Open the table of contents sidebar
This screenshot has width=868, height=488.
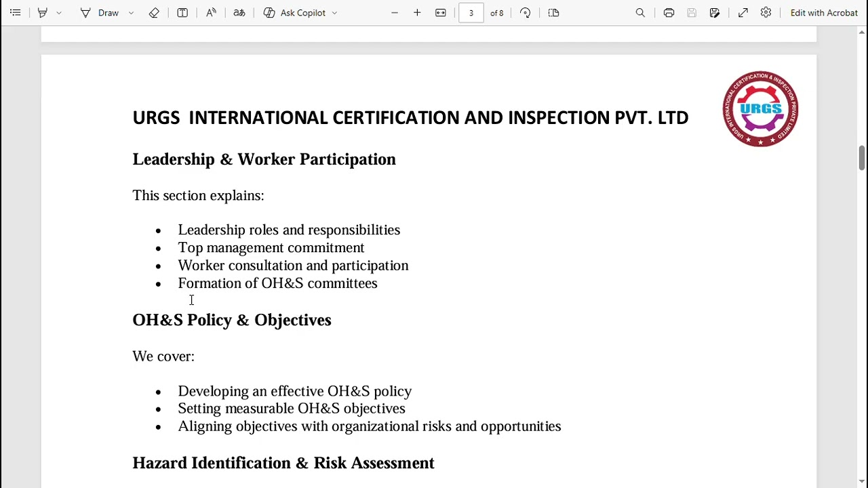15,13
